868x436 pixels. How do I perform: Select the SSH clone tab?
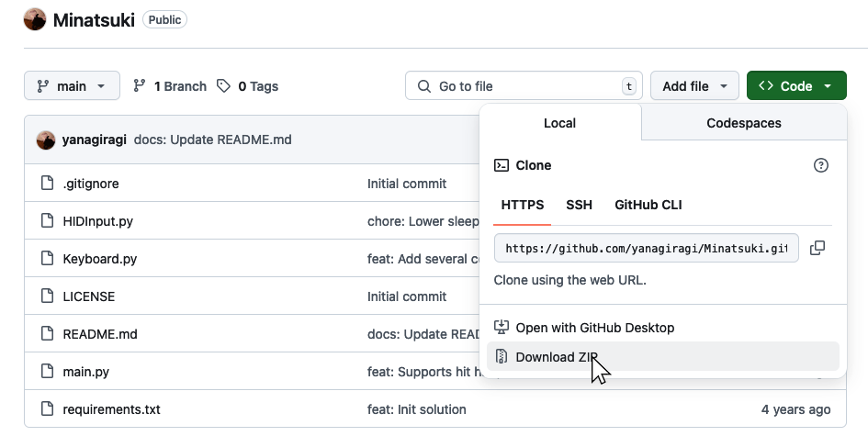click(579, 205)
